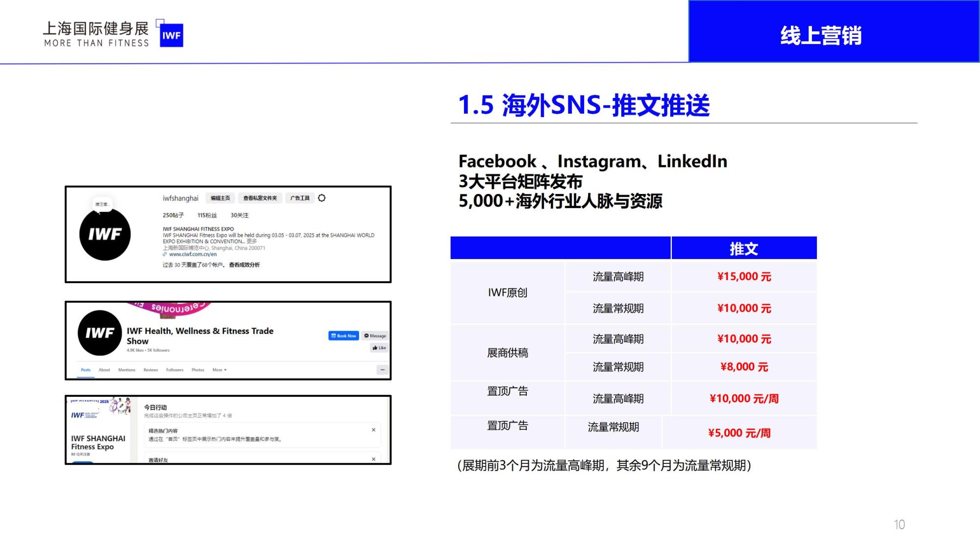
Task: Click the iwfshanghai username
Action: [x=181, y=198]
